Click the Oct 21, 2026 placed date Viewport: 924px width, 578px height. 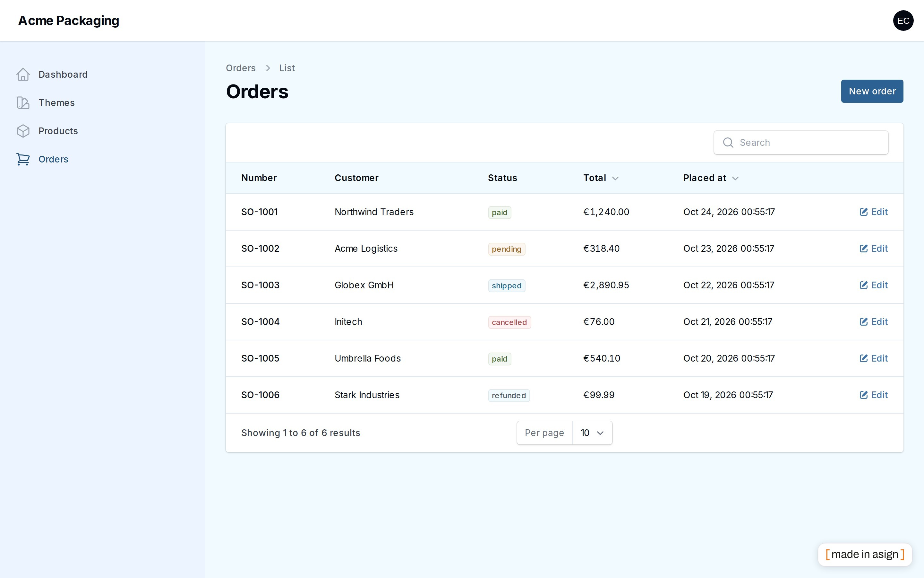728,322
